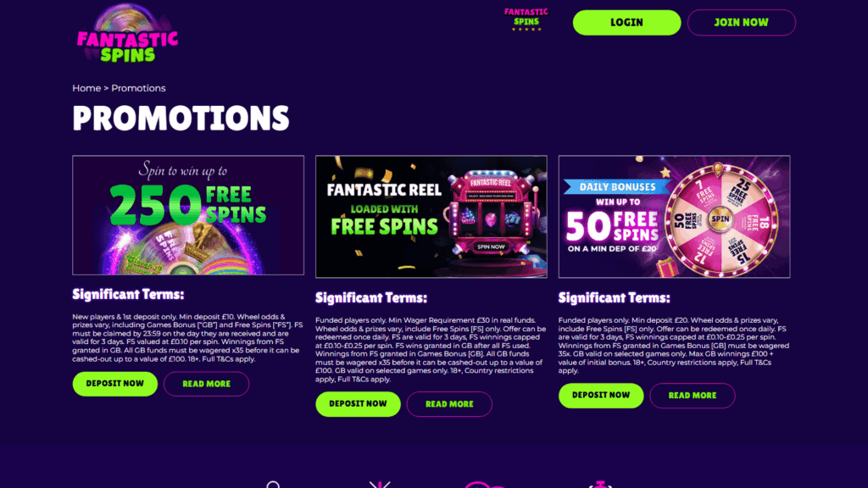Click Read More under the Fantastic Reel offer
The image size is (868, 488).
449,404
